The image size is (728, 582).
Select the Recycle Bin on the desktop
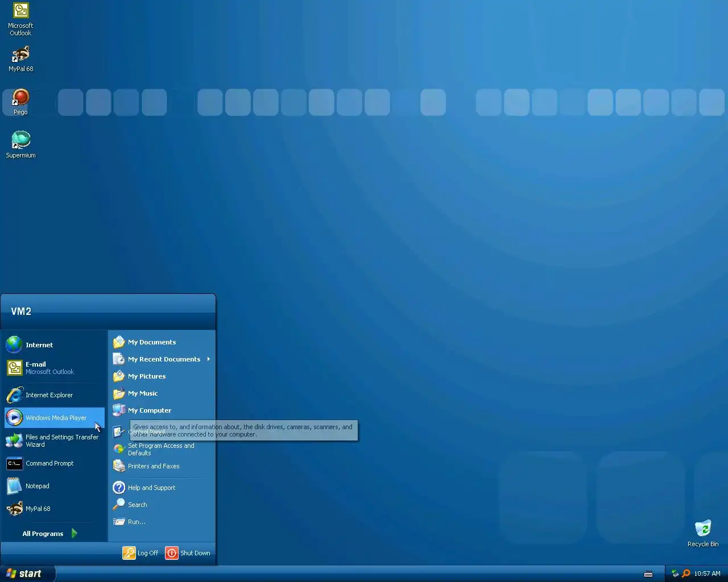click(x=703, y=533)
